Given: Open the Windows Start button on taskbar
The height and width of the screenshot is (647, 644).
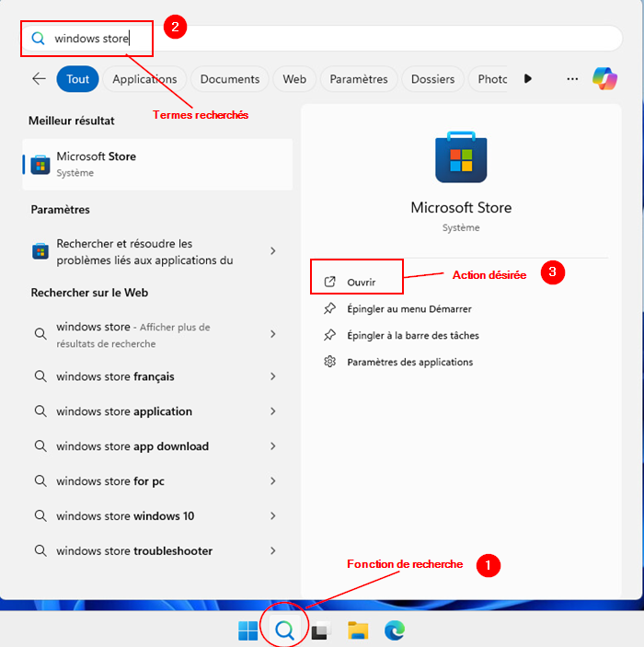Looking at the screenshot, I should (x=248, y=630).
